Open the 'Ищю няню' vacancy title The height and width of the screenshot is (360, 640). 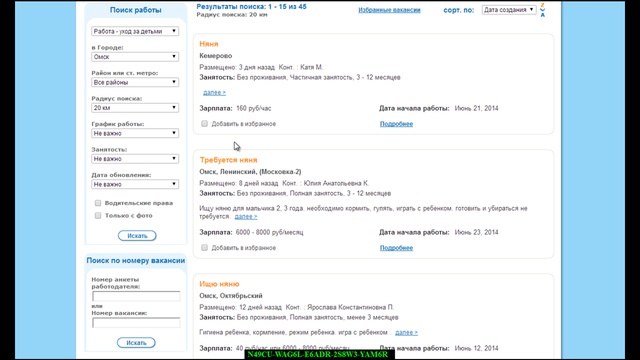(219, 284)
